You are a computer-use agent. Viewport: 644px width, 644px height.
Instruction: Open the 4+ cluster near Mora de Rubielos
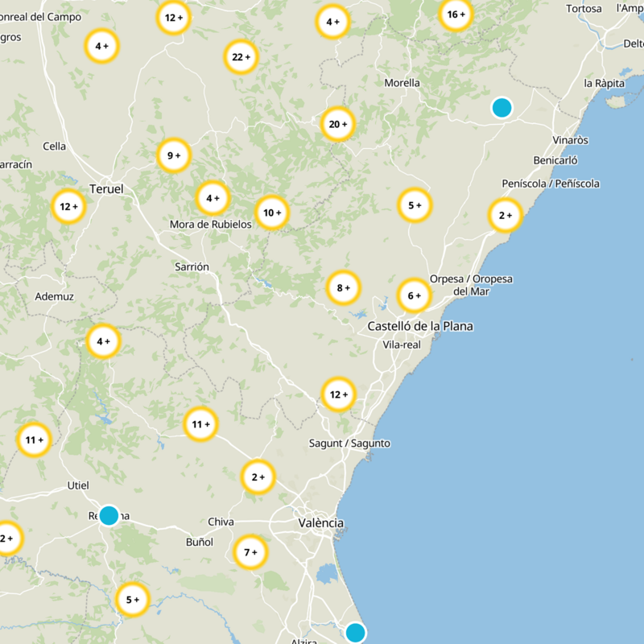click(x=212, y=196)
